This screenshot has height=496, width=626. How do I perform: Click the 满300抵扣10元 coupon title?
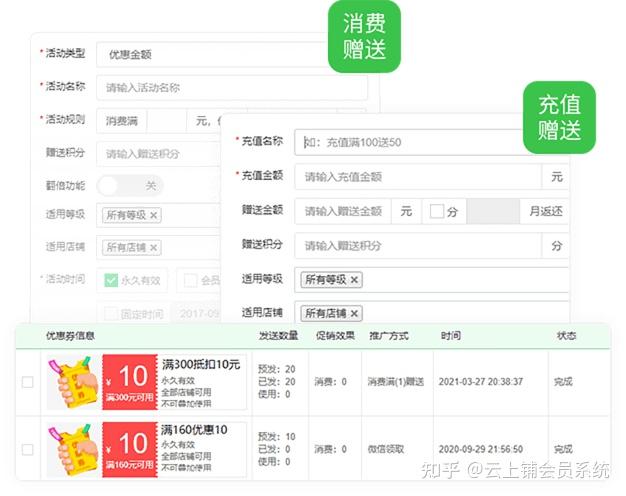[201, 364]
